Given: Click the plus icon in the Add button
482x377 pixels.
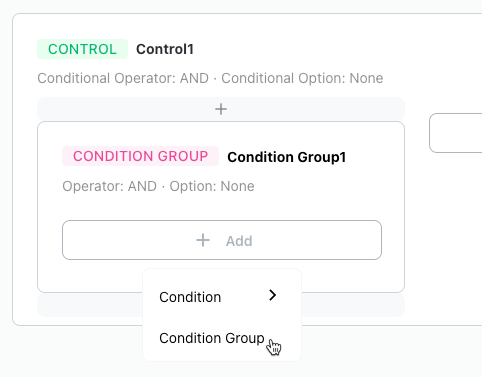Looking at the screenshot, I should 203,240.
